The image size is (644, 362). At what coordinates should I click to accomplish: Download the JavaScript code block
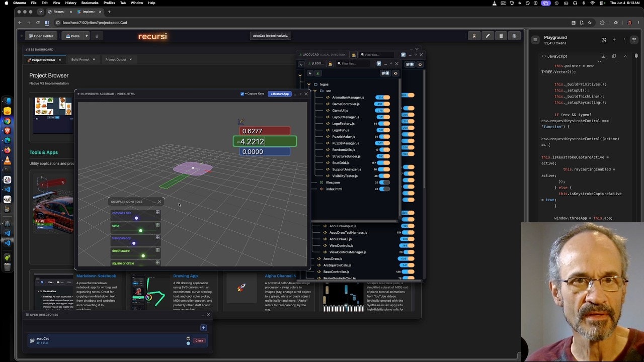603,56
